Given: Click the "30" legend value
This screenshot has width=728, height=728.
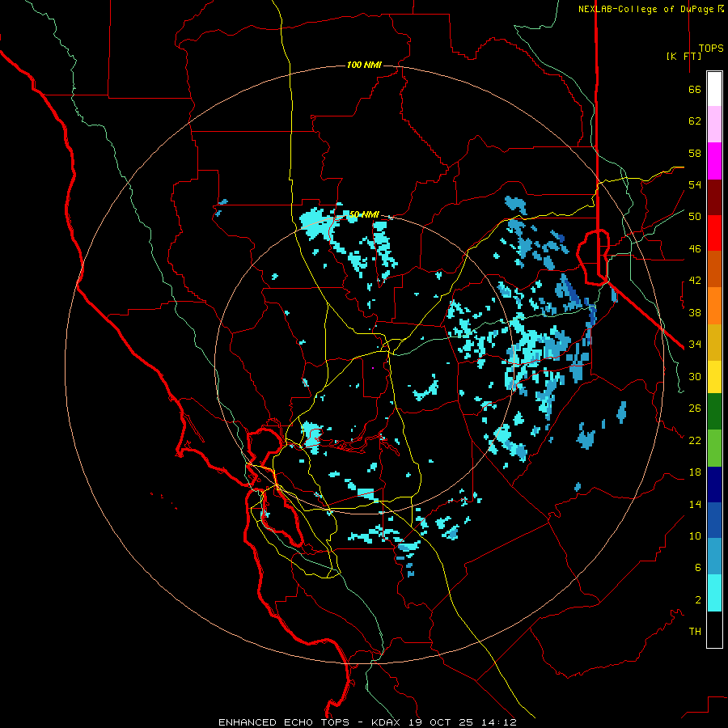Looking at the screenshot, I should coord(695,376).
